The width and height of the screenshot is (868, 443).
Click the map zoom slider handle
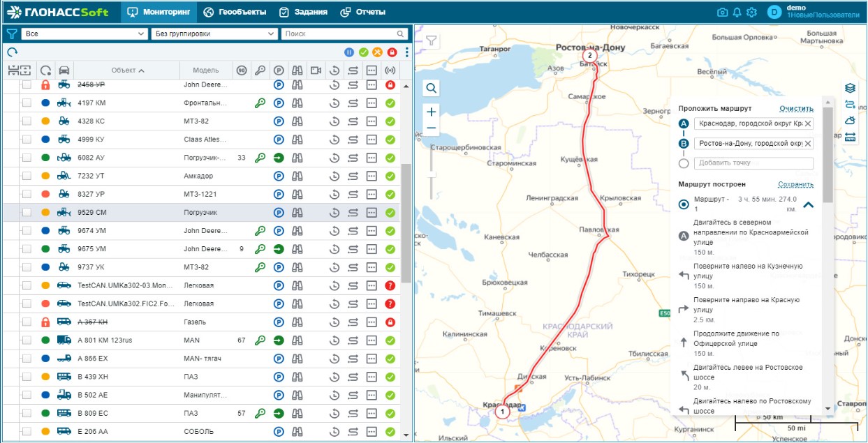click(432, 173)
